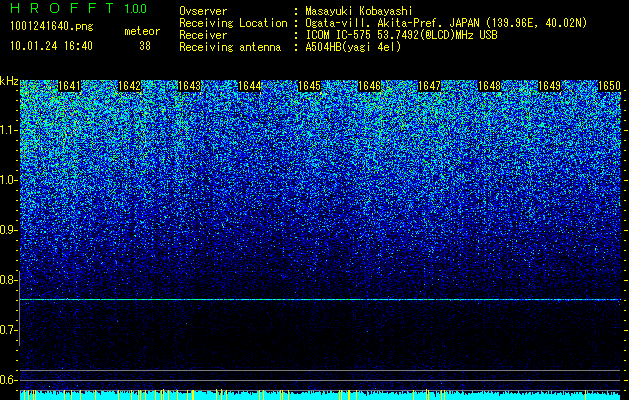Click the 1646 time marker label
629x400 pixels.
(369, 86)
